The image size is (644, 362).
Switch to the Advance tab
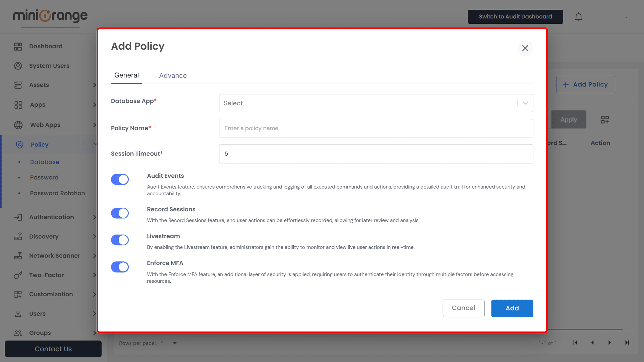point(173,76)
